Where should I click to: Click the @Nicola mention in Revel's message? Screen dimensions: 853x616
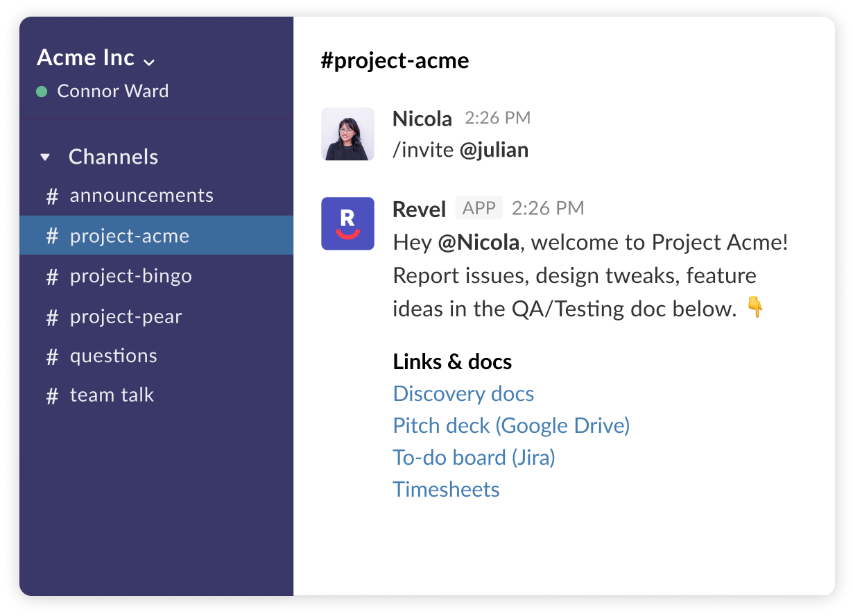pos(479,243)
